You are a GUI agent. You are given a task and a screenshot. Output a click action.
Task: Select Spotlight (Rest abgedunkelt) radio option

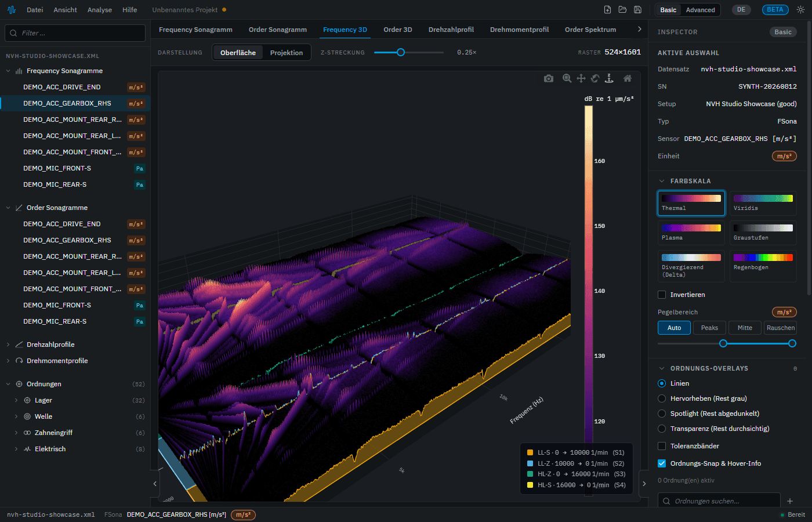tap(662, 414)
